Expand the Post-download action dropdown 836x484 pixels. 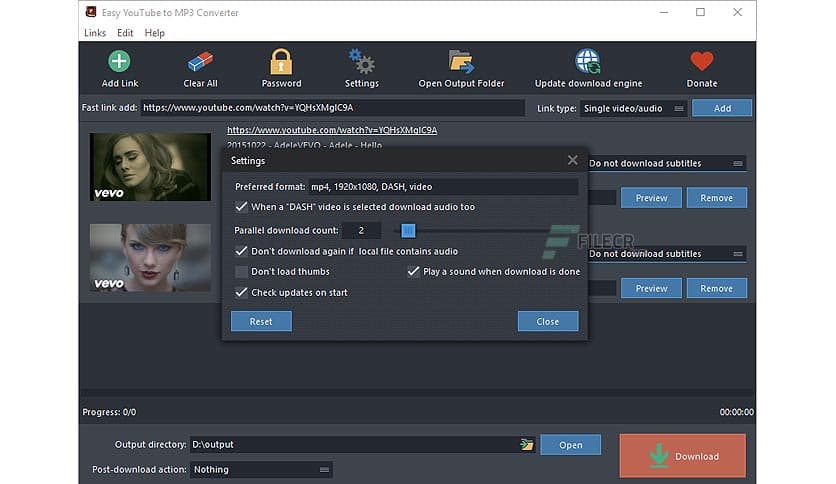coord(261,470)
